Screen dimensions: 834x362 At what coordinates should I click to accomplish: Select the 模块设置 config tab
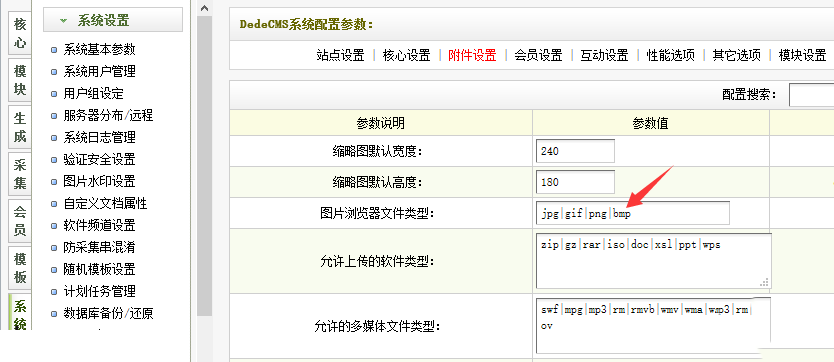(x=803, y=55)
